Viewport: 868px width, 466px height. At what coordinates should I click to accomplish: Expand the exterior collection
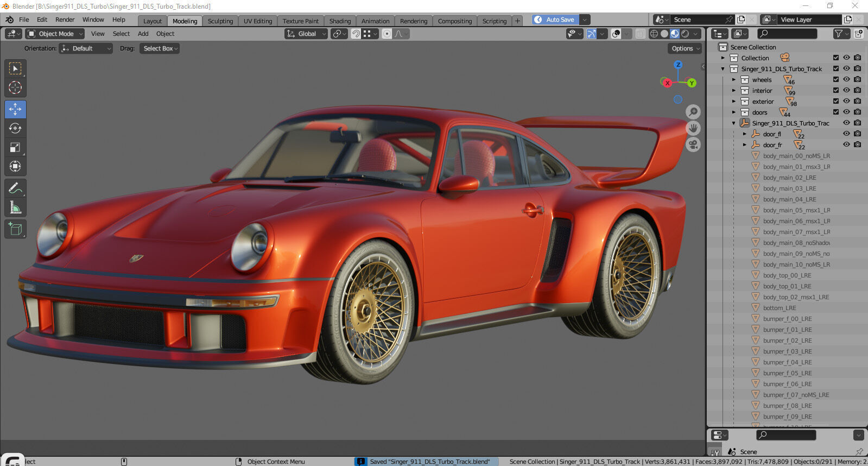click(x=734, y=102)
